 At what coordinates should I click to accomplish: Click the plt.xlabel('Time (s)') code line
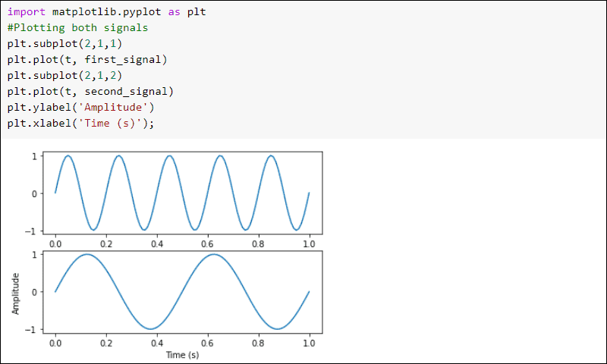[x=80, y=123]
